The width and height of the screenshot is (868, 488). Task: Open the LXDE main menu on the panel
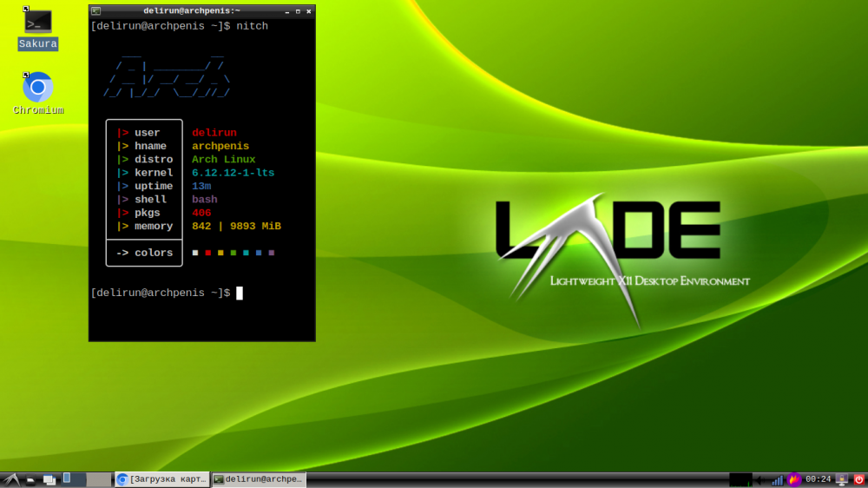[x=11, y=479]
